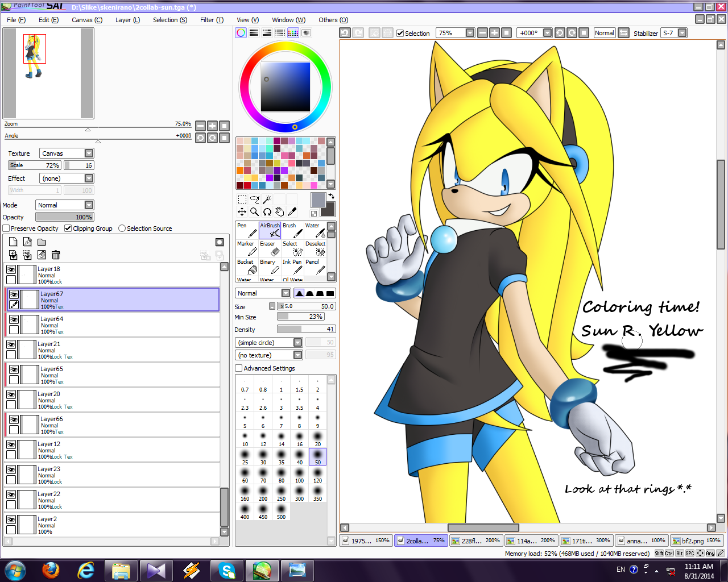Image resolution: width=728 pixels, height=582 pixels.
Task: Activate the rectangular selection tool
Action: [242, 199]
